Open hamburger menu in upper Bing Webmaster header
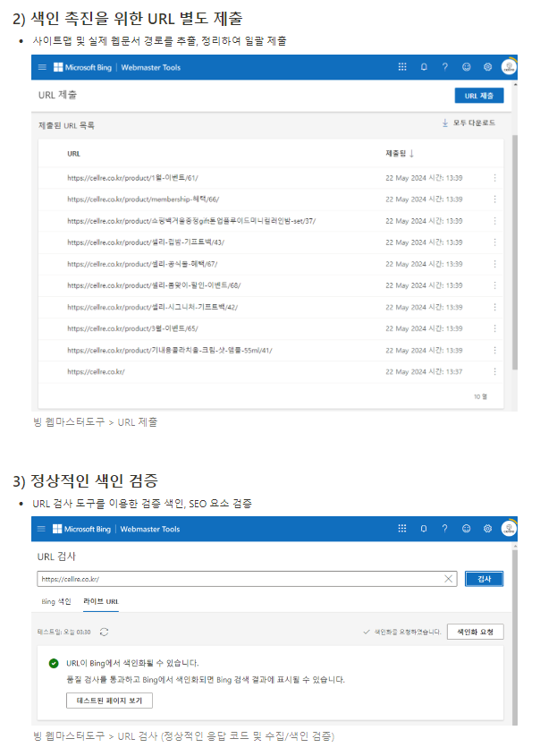Screen dimensions: 540x756 [x=42, y=67]
